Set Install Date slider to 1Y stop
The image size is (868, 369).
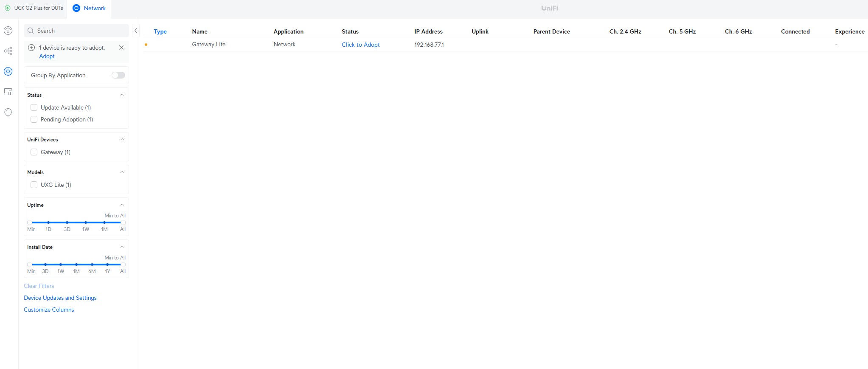(x=107, y=265)
